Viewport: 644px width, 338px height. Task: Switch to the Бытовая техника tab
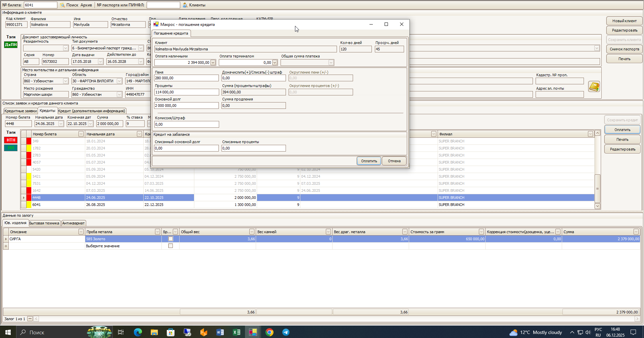(x=44, y=223)
